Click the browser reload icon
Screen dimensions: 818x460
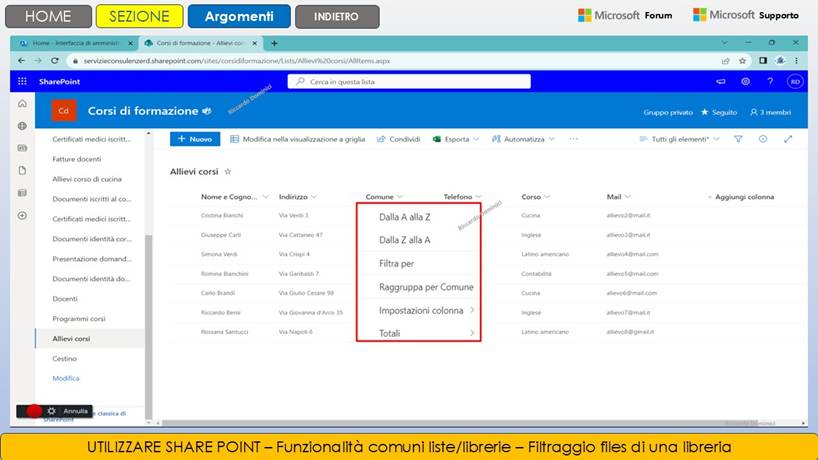[x=55, y=60]
